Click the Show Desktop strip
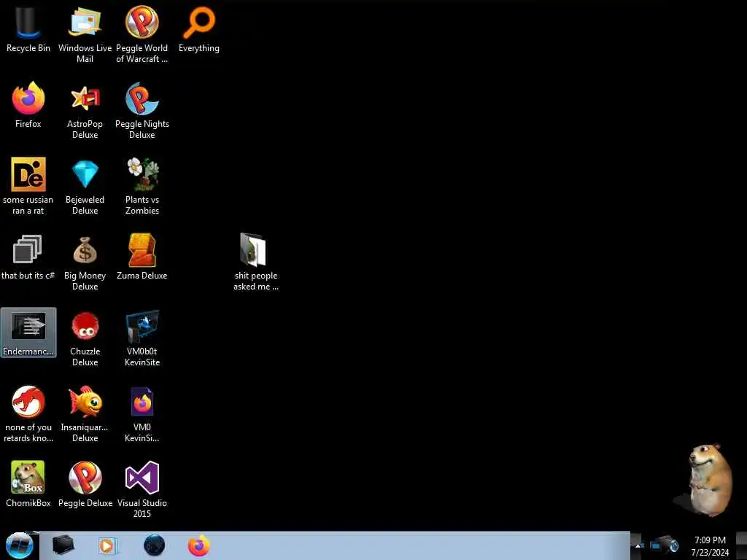747x560 pixels. coord(741,545)
